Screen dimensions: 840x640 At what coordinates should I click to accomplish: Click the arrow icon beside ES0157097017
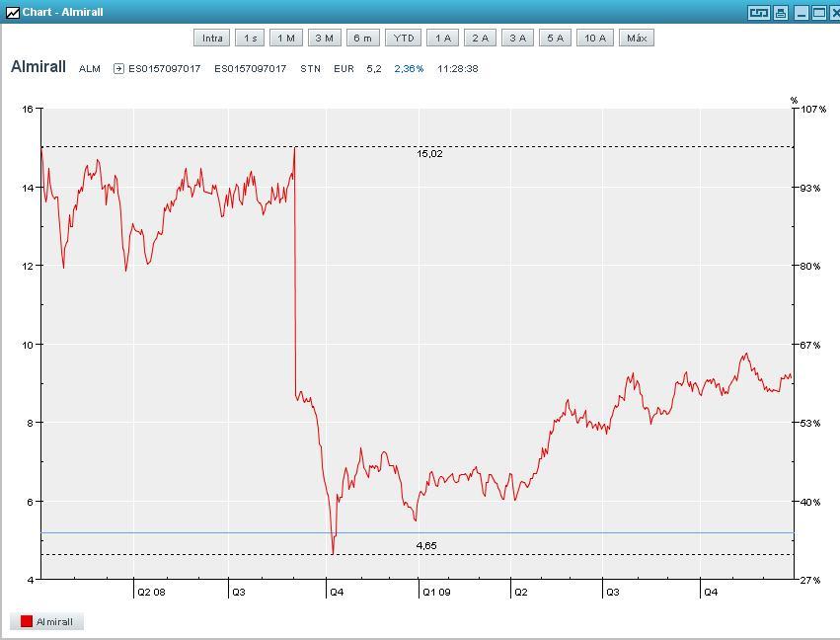pyautogui.click(x=118, y=68)
